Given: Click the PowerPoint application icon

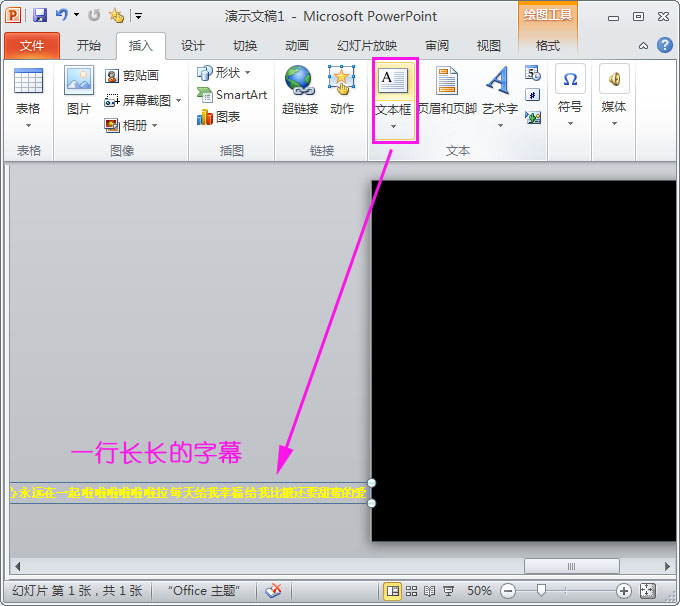Looking at the screenshot, I should pyautogui.click(x=13, y=16).
